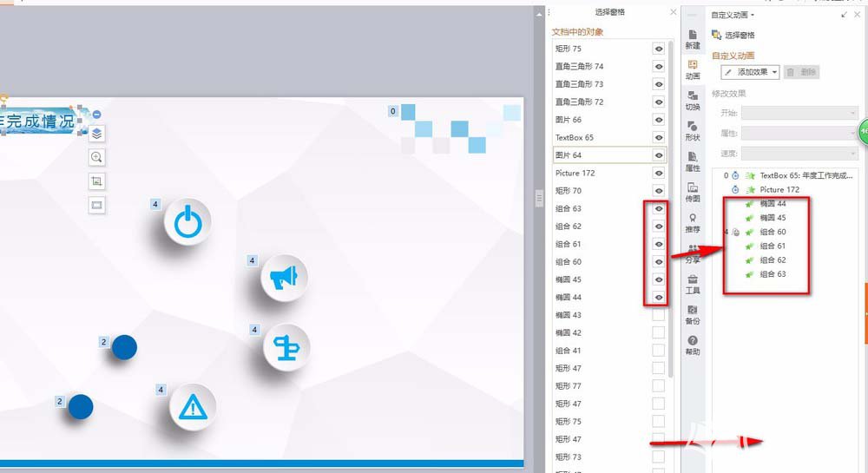The image size is (868, 473).
Task: Toggle visibility of 组合 63
Action: (x=659, y=208)
